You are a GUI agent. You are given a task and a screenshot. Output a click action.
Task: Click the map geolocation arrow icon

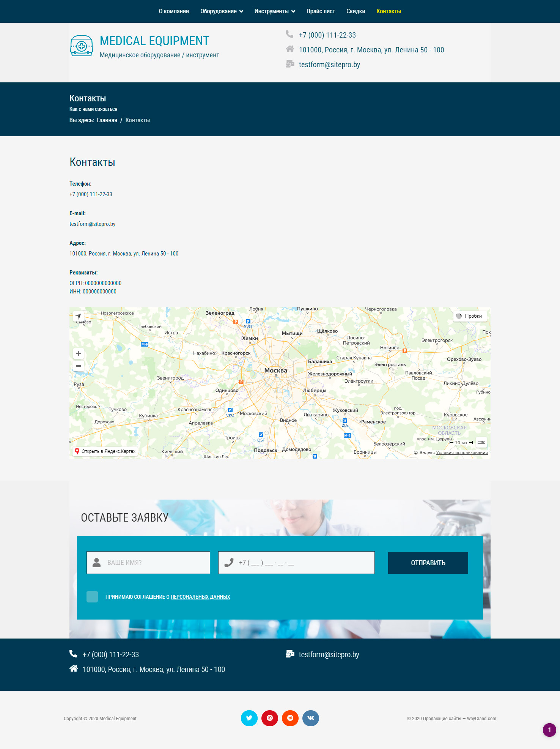[x=79, y=316]
